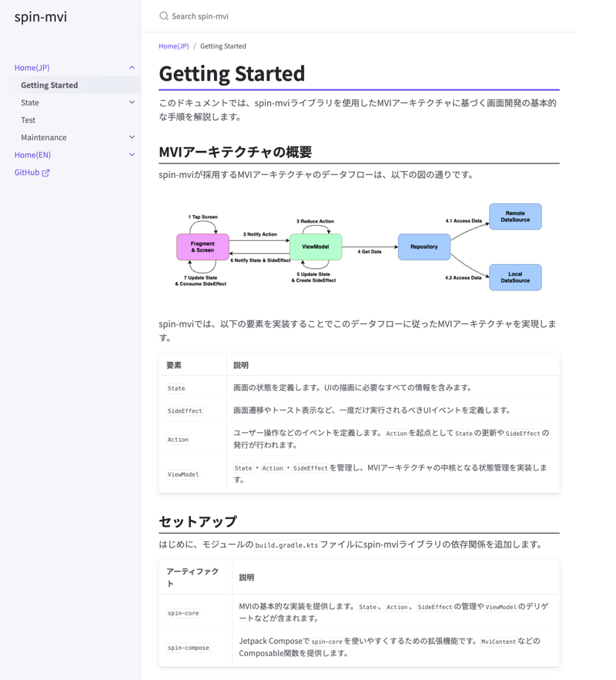Click spin-compose artifact cell
This screenshot has width=616, height=680.
click(189, 648)
